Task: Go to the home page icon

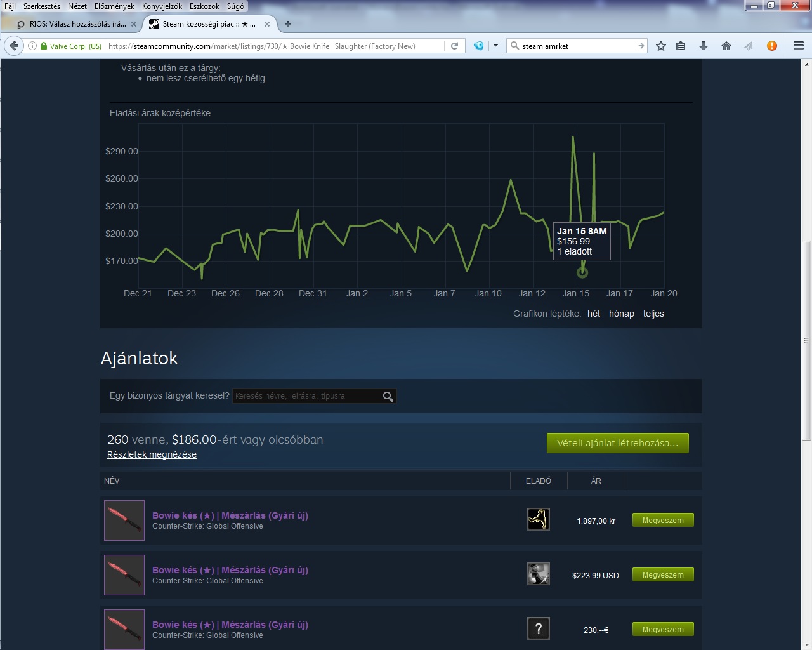Action: point(726,46)
